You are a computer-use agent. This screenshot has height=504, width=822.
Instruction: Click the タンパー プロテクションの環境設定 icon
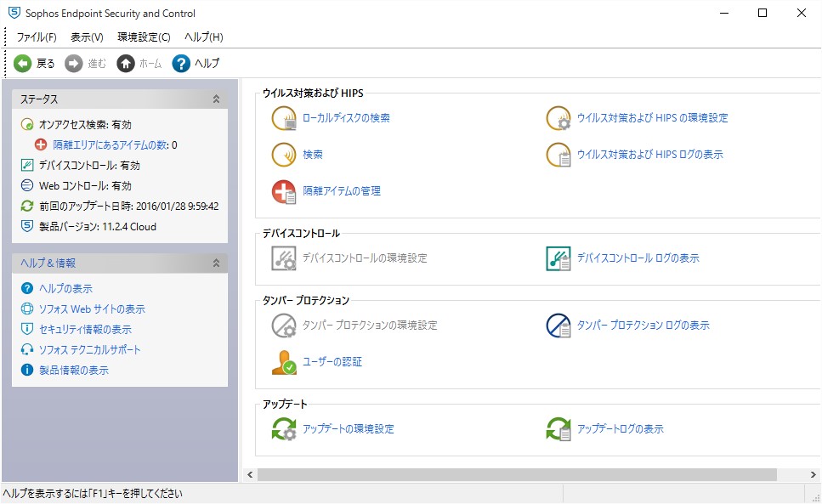(x=284, y=326)
